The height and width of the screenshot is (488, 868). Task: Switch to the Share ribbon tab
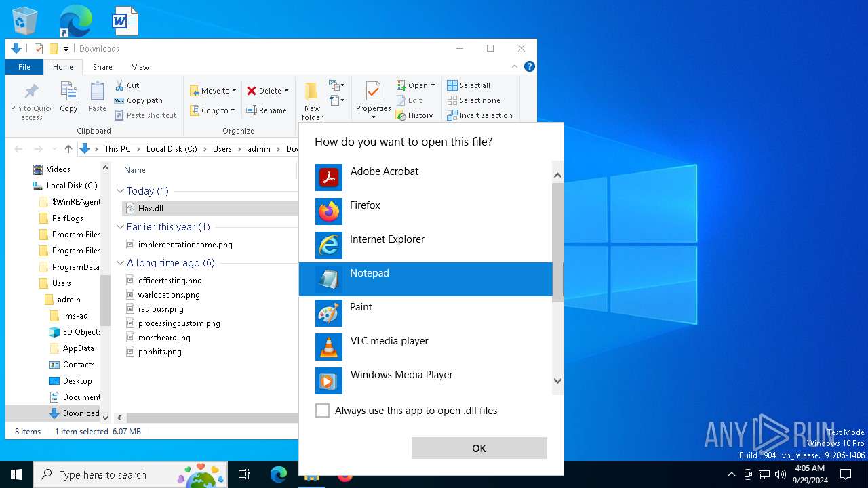(x=102, y=67)
